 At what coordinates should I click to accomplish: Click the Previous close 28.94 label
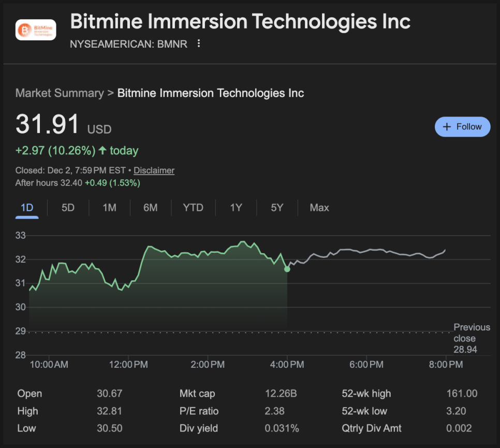point(472,339)
